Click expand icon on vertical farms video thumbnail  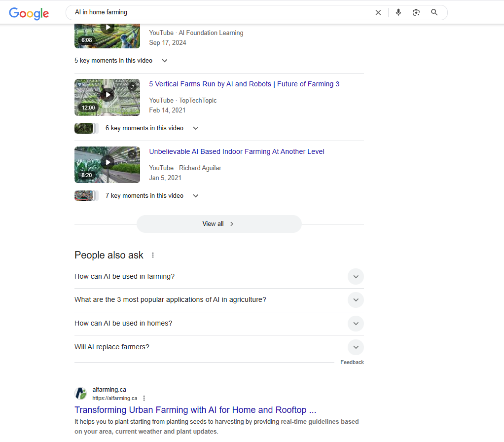pyautogui.click(x=133, y=87)
